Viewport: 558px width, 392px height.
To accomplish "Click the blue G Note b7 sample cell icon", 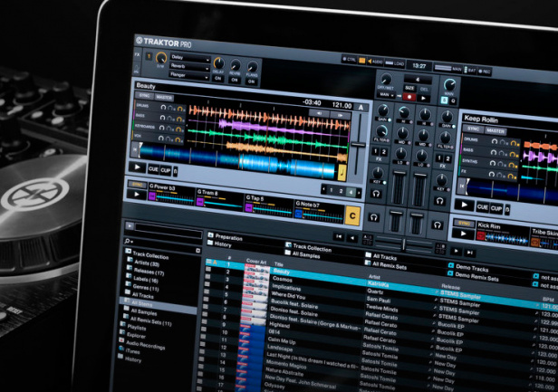I will [298, 214].
